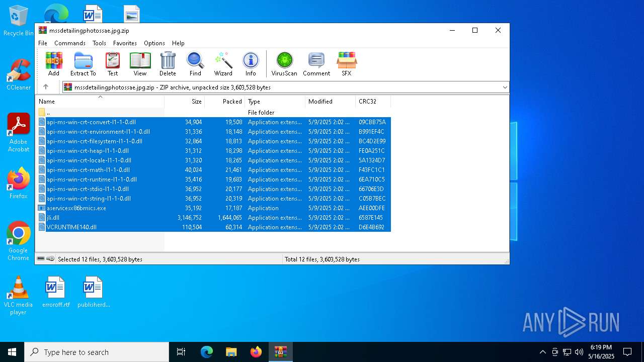The height and width of the screenshot is (362, 644).
Task: Select api-ms-win-crt-string-l1-1-0.dll file
Action: (213, 199)
